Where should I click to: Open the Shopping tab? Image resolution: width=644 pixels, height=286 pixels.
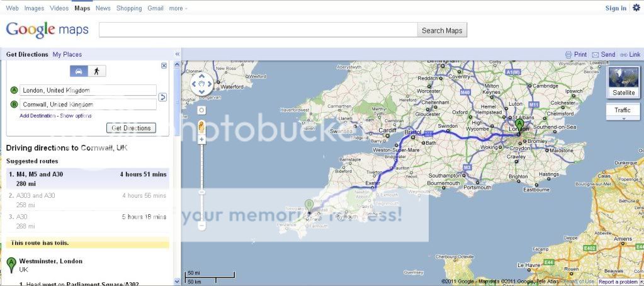[x=129, y=8]
